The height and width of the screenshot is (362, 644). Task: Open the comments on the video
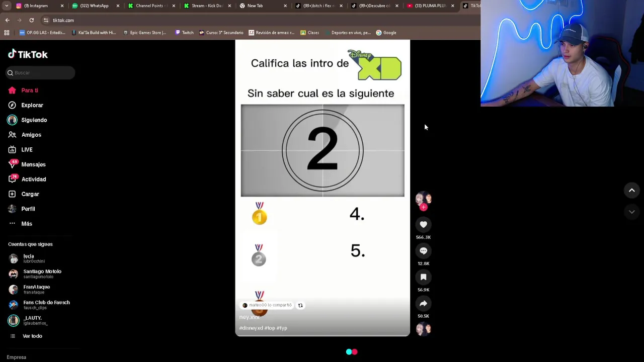click(423, 251)
